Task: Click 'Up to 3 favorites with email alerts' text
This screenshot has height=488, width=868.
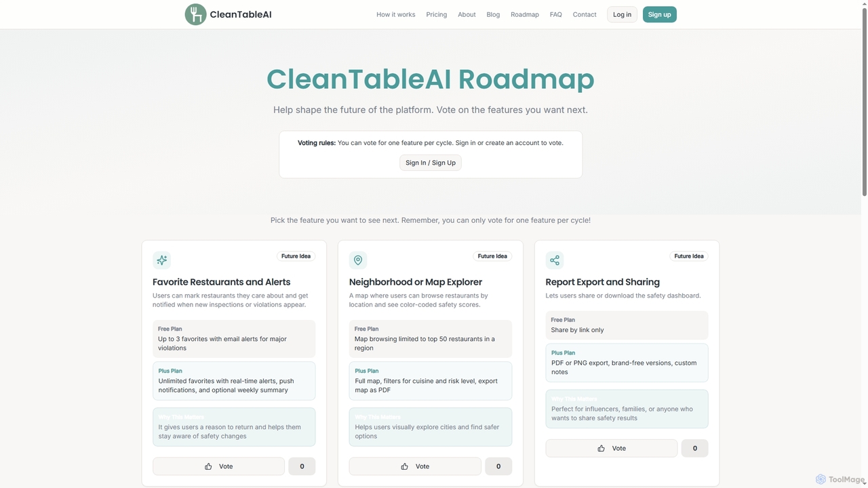Action: click(222, 343)
